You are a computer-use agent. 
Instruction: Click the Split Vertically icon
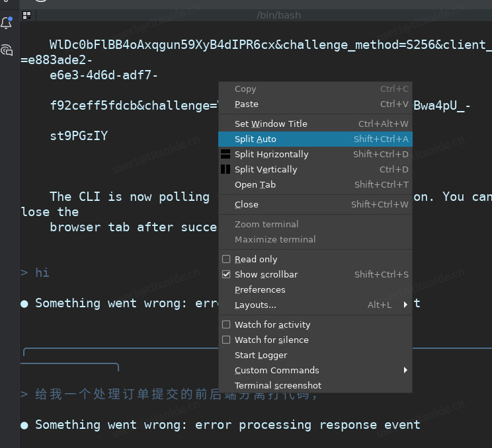pos(225,169)
